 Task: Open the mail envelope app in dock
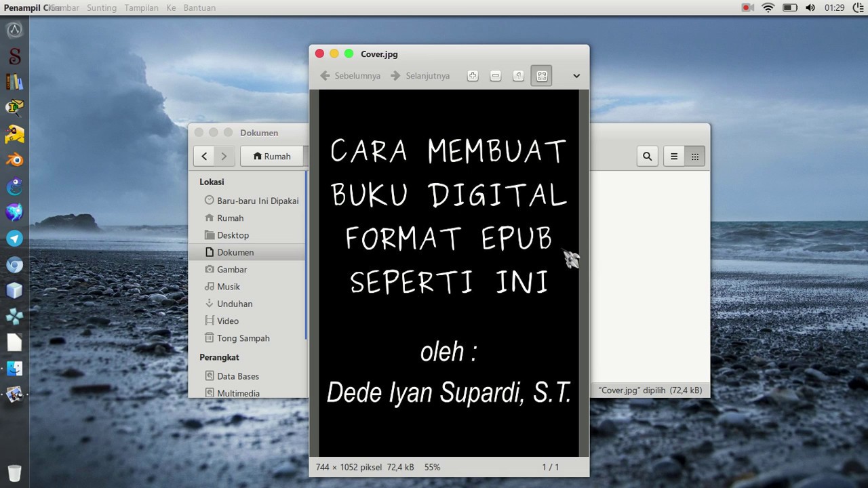[x=14, y=108]
